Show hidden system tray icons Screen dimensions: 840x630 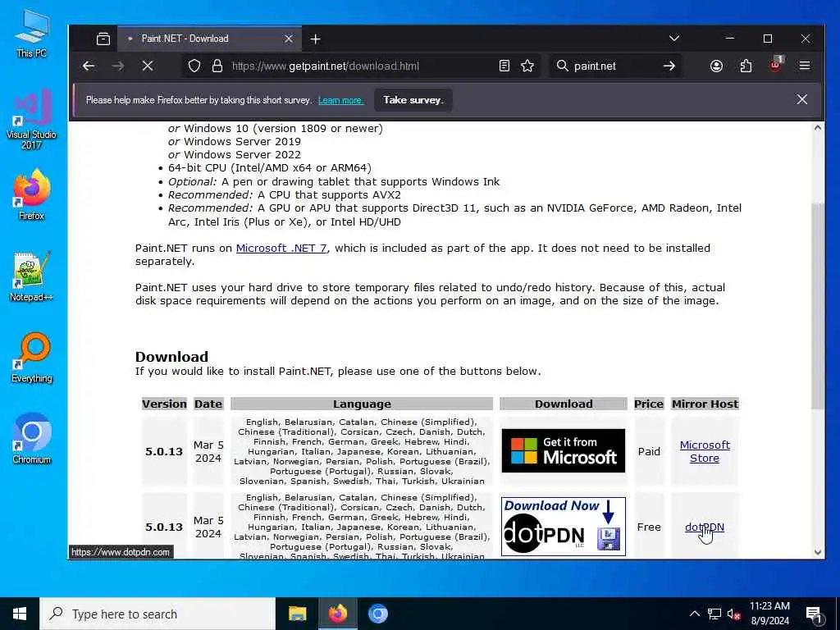pos(694,614)
